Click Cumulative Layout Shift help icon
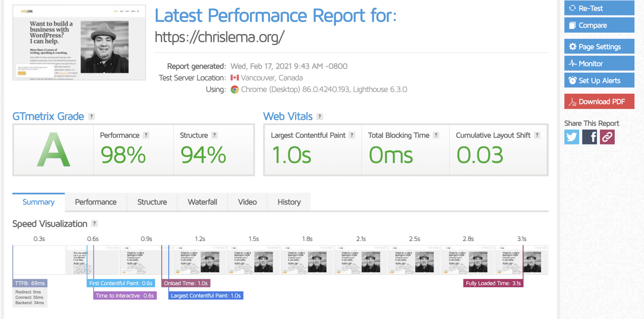 (x=537, y=135)
